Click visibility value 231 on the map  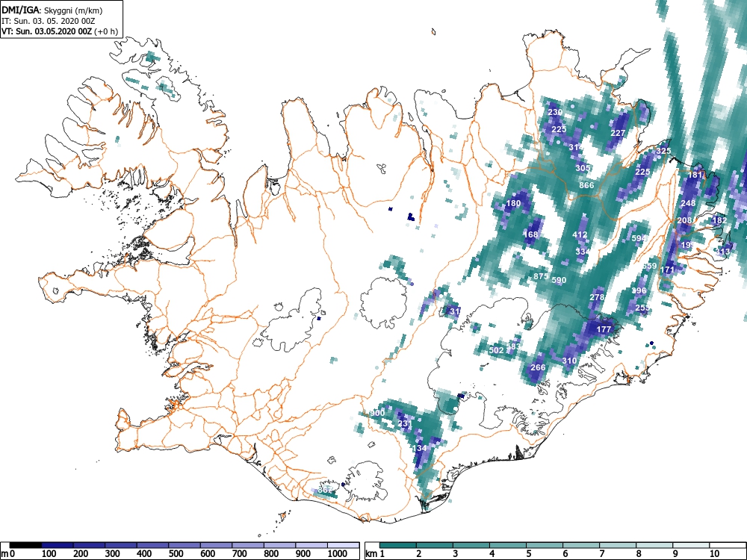[x=405, y=423]
